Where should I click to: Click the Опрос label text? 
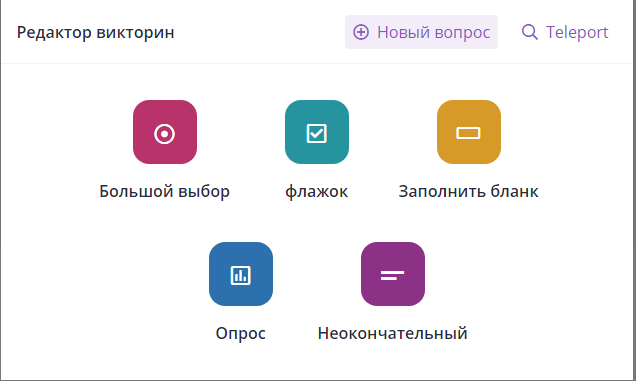[241, 334]
